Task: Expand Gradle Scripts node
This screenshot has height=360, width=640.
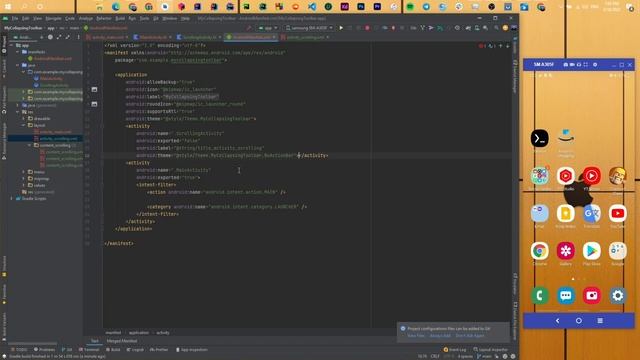Action: [11, 198]
